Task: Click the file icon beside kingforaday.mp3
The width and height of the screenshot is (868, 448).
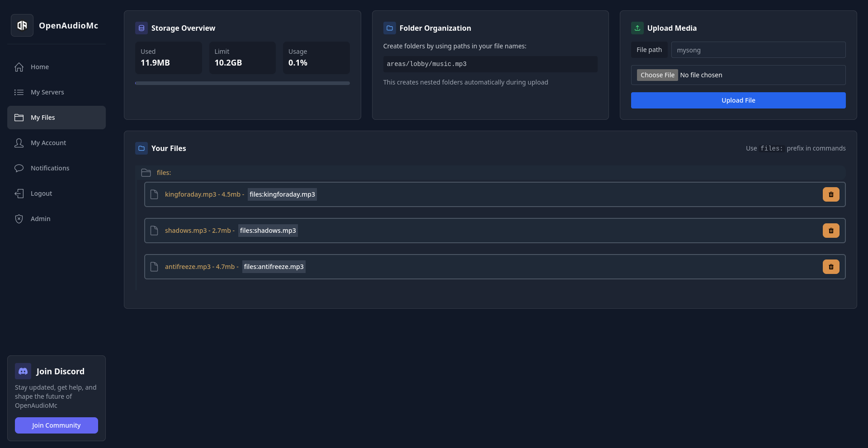Action: (154, 194)
